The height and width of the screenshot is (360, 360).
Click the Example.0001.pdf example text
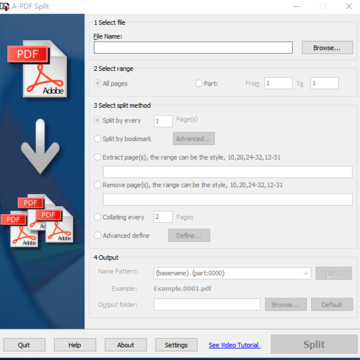[x=182, y=288]
